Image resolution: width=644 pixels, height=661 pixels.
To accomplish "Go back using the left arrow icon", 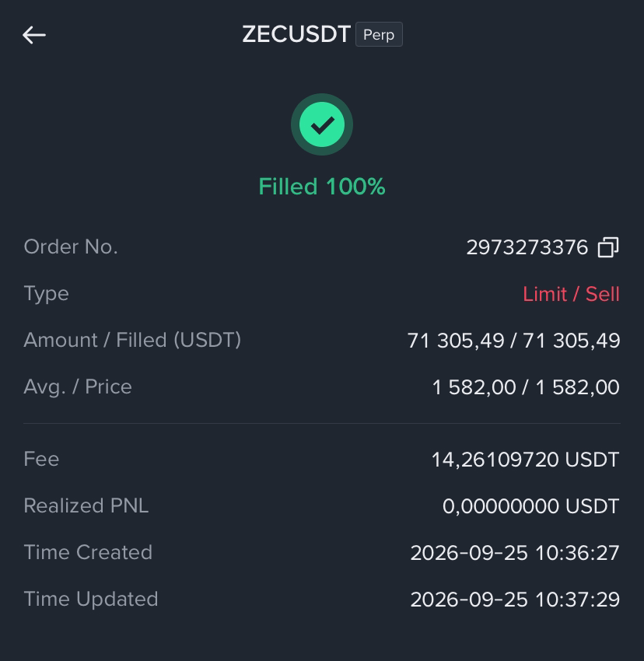I will [34, 34].
